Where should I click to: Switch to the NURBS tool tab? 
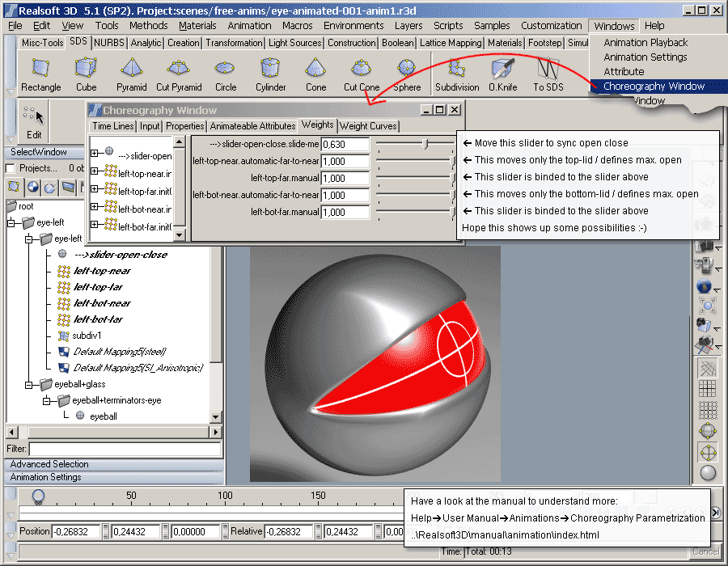(109, 43)
